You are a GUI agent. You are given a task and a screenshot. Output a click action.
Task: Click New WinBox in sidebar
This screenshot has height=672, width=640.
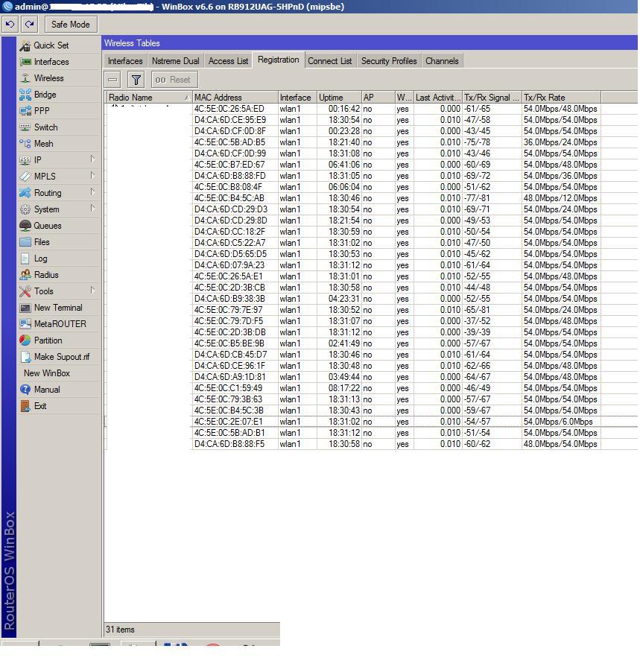[46, 373]
